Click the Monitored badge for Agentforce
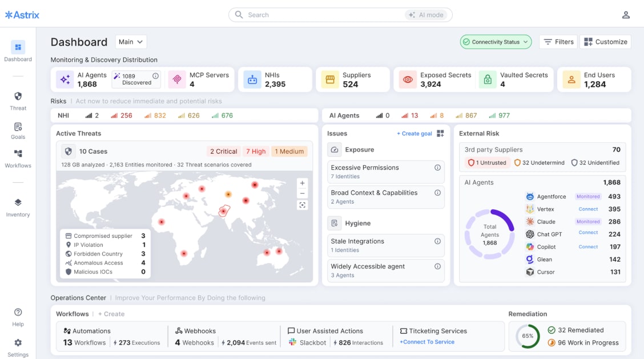This screenshot has width=644, height=359. [588, 197]
